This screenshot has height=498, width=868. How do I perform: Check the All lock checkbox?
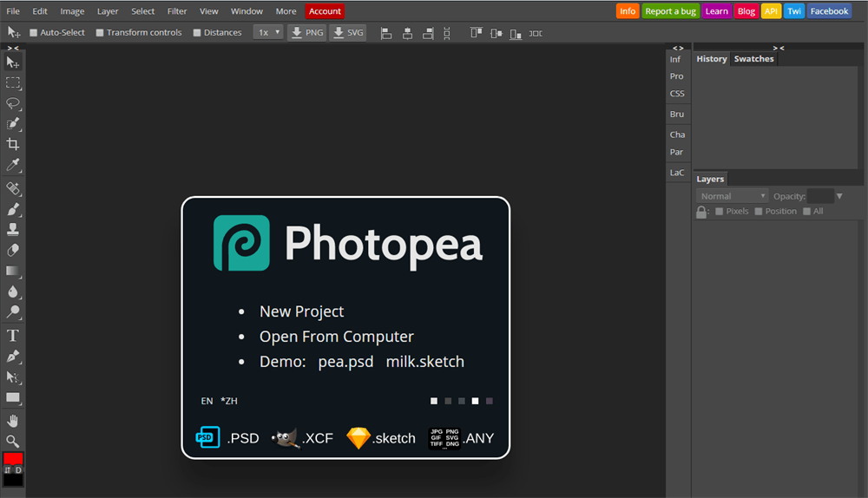(x=806, y=212)
